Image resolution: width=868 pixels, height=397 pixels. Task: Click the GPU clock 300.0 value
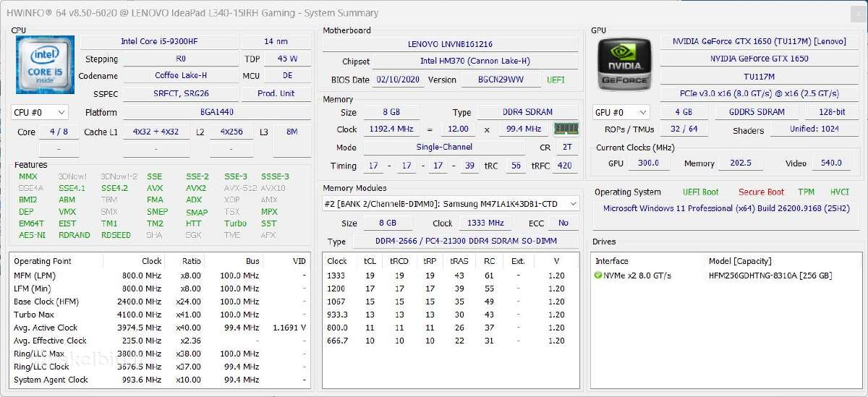648,163
